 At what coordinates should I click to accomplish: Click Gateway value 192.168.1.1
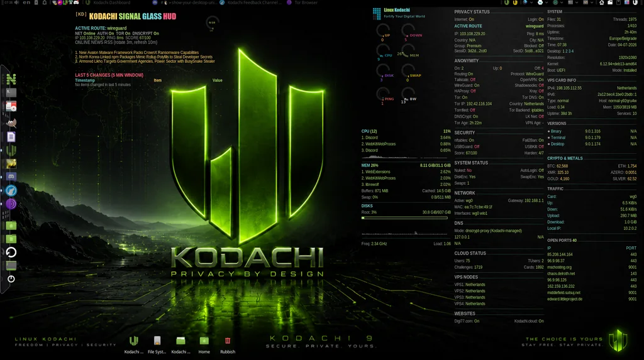coord(534,200)
